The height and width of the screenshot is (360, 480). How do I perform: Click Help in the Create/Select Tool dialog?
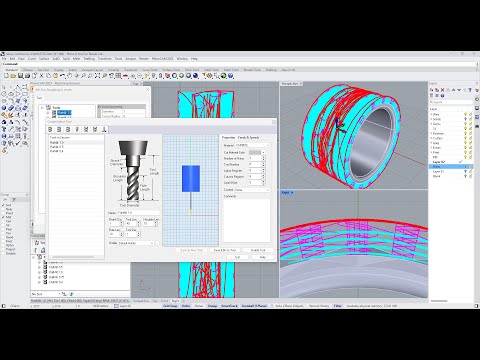point(263,257)
